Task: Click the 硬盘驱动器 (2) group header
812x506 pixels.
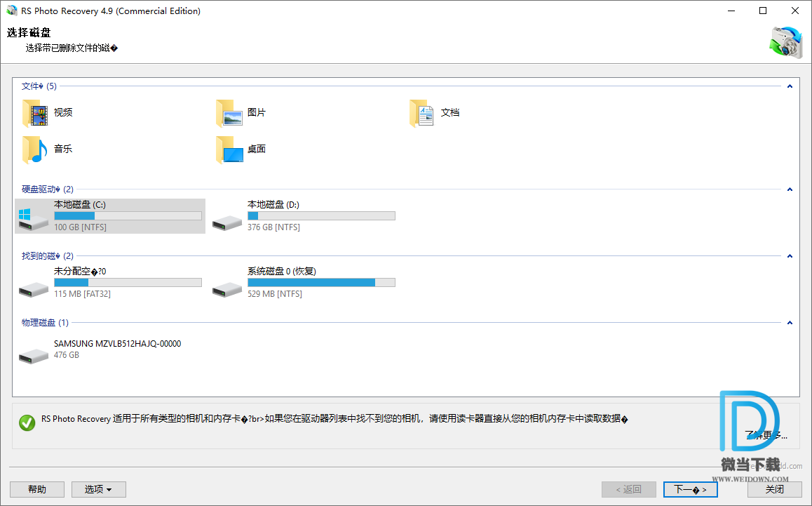Action: point(48,189)
